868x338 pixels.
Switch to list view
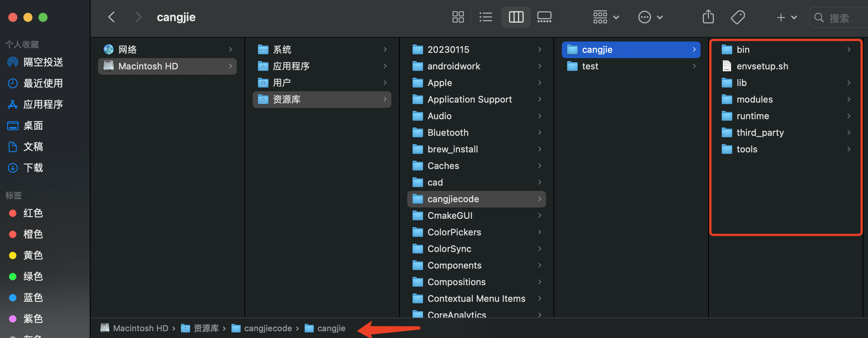coord(486,17)
